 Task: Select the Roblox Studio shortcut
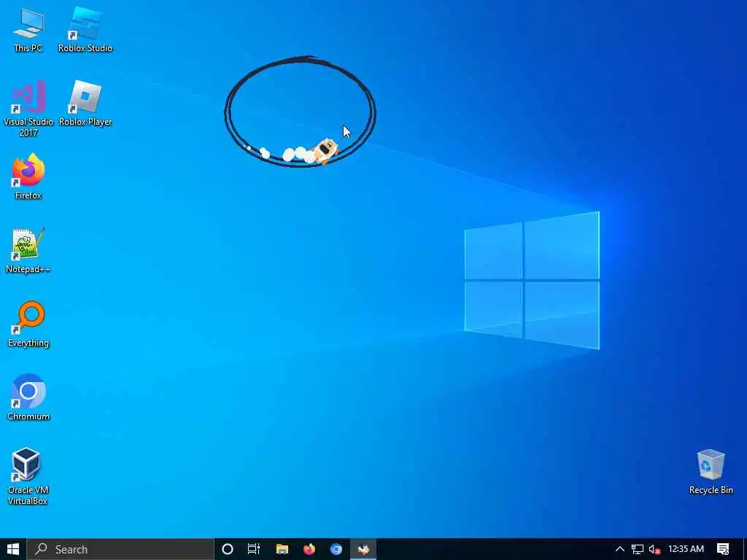coord(85,31)
